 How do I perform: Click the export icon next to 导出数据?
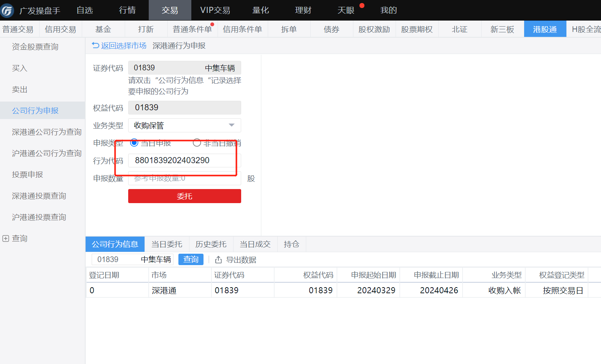218,260
